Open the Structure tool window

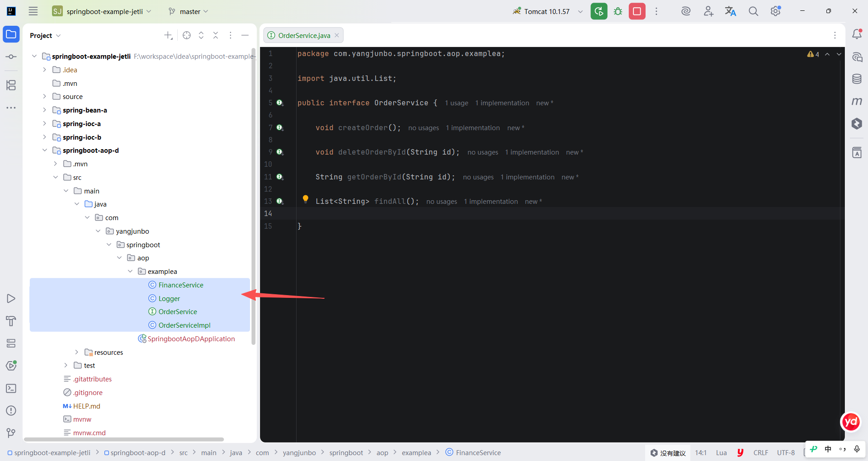click(11, 85)
